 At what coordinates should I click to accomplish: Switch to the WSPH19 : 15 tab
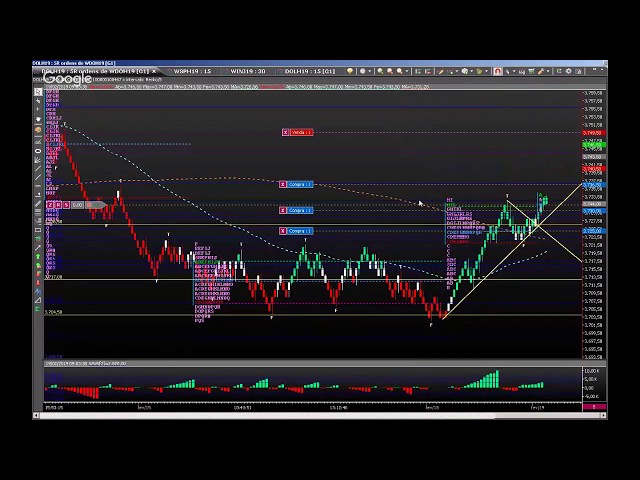click(x=191, y=71)
